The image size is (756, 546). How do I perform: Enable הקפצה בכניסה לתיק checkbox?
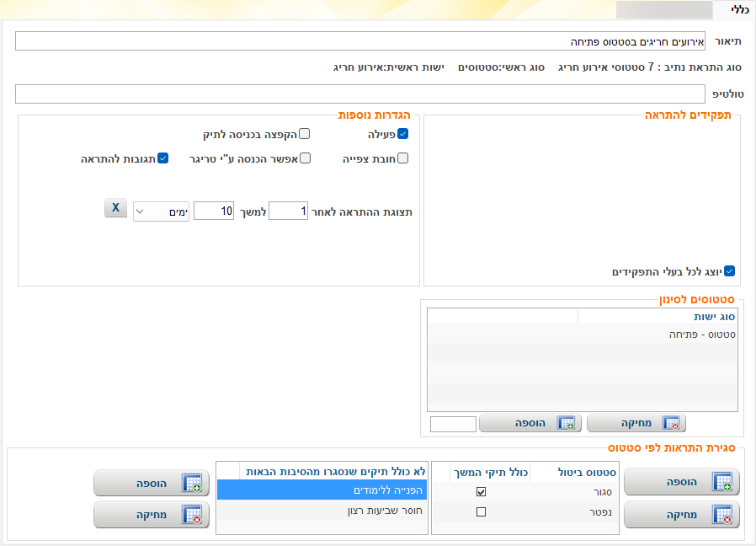coord(304,134)
